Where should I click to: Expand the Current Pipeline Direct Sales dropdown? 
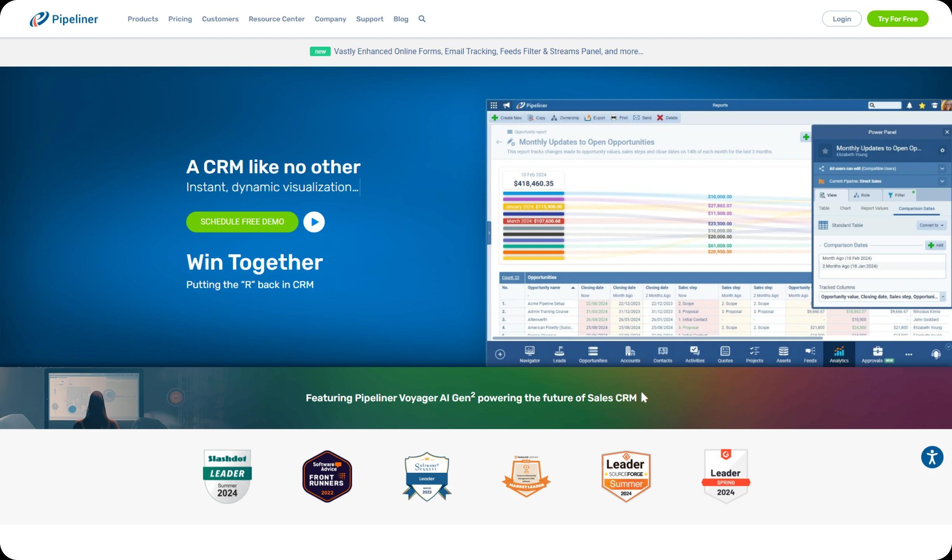point(942,181)
